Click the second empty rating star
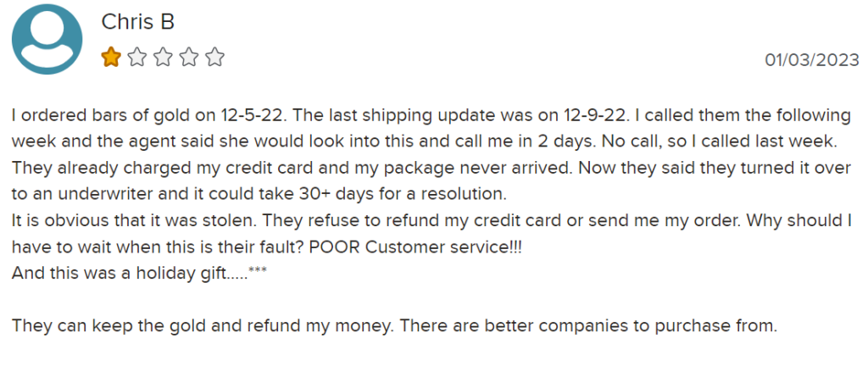 (x=137, y=57)
